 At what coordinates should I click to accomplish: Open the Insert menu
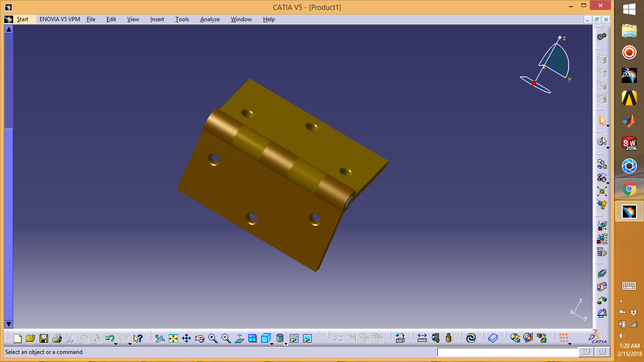click(x=157, y=19)
